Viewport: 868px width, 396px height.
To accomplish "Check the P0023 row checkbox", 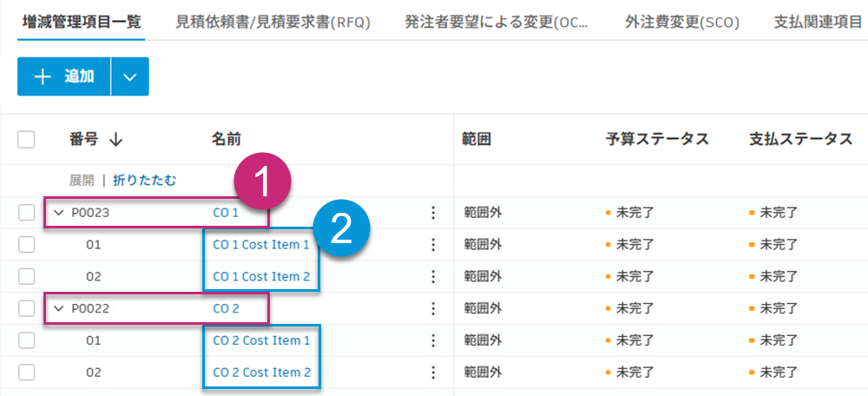I will (26, 213).
